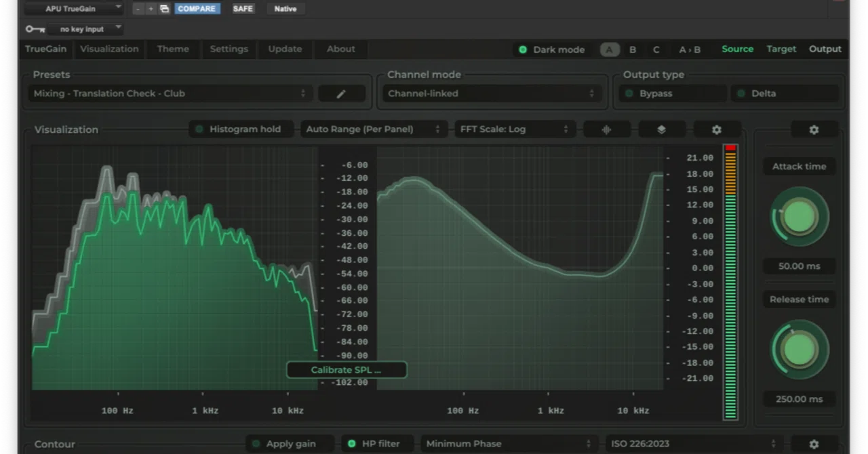The width and height of the screenshot is (868, 454).
Task: Click the copy settings icon beside COMPARE
Action: coord(164,9)
